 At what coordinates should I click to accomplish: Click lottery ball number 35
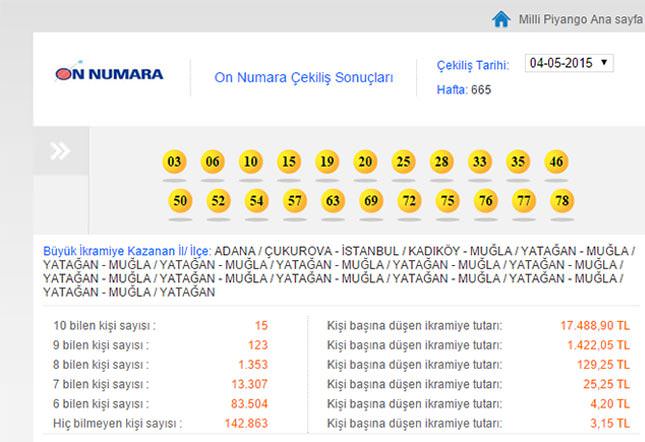(518, 162)
